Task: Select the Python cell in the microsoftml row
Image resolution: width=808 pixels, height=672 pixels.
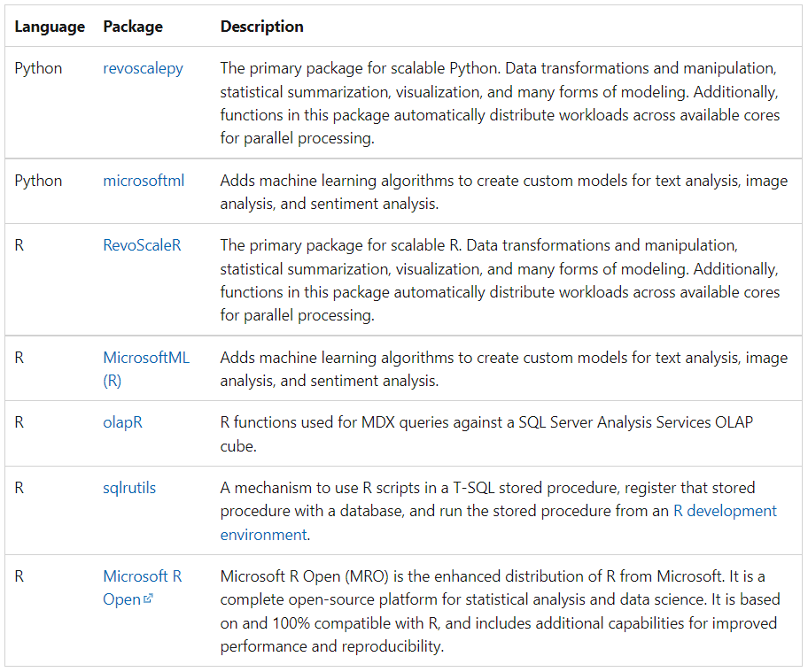Action: tap(38, 181)
